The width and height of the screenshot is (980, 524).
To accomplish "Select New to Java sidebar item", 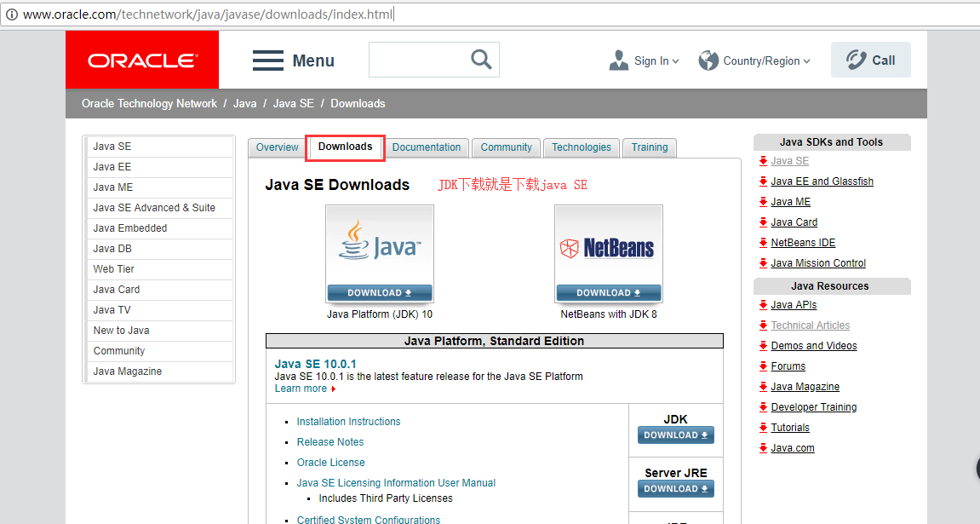I will click(159, 330).
